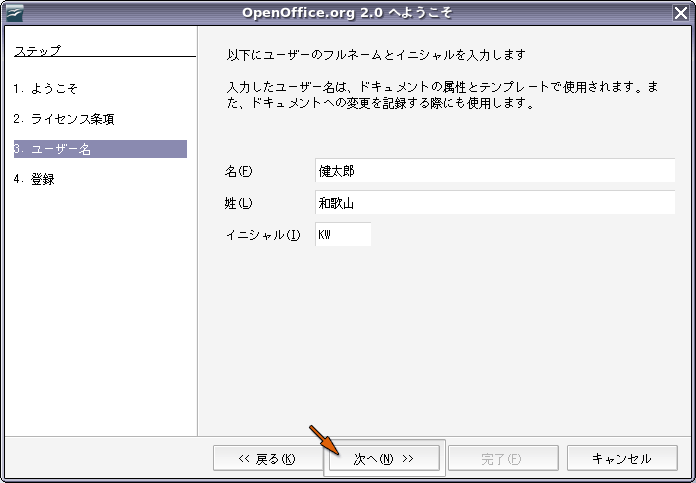
Task: Focus the 姓(L) last name field
Action: (x=495, y=203)
